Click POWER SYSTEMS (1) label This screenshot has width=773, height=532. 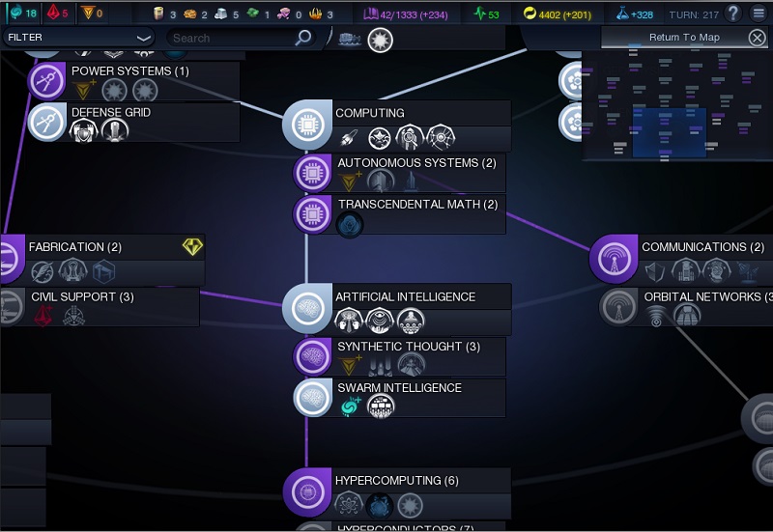pos(130,70)
